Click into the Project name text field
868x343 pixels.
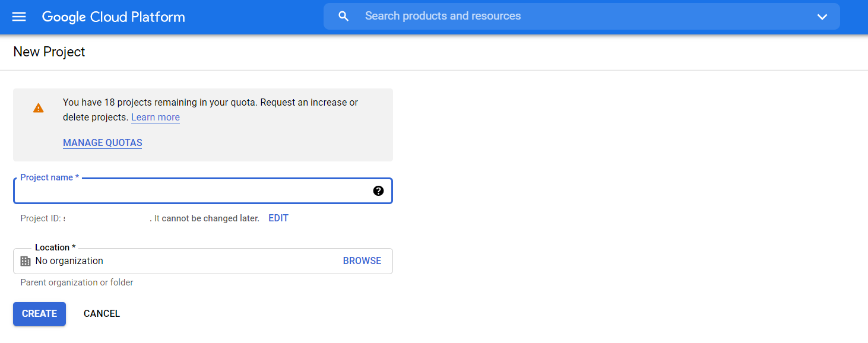pos(190,192)
